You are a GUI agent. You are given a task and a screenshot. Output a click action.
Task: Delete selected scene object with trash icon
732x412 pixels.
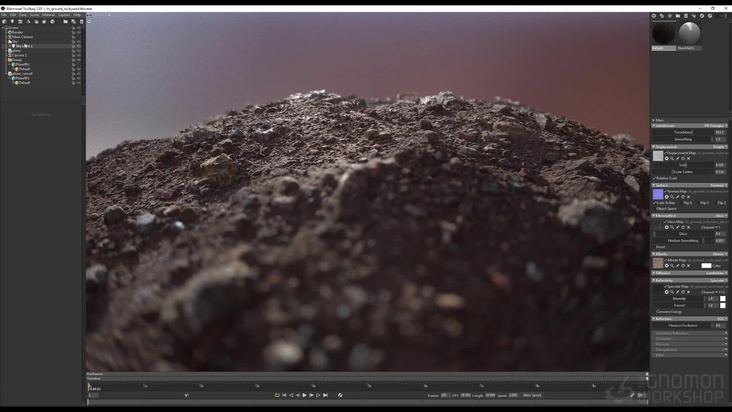(81, 21)
